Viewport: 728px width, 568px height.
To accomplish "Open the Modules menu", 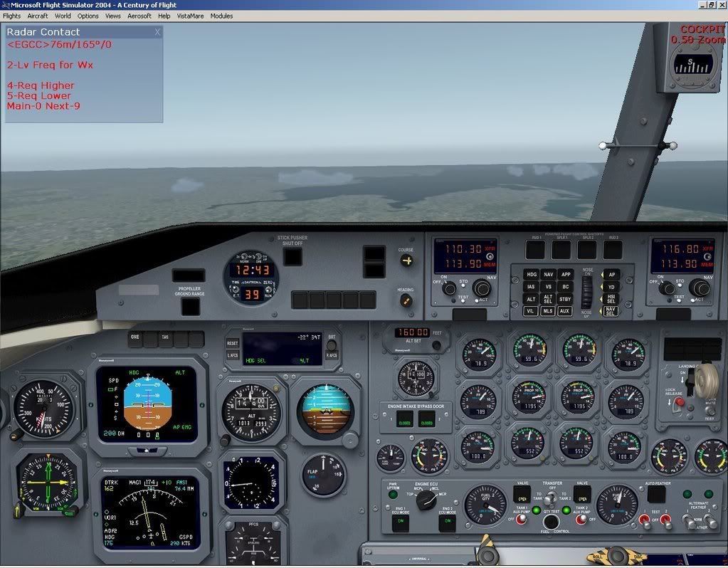I will tap(221, 16).
